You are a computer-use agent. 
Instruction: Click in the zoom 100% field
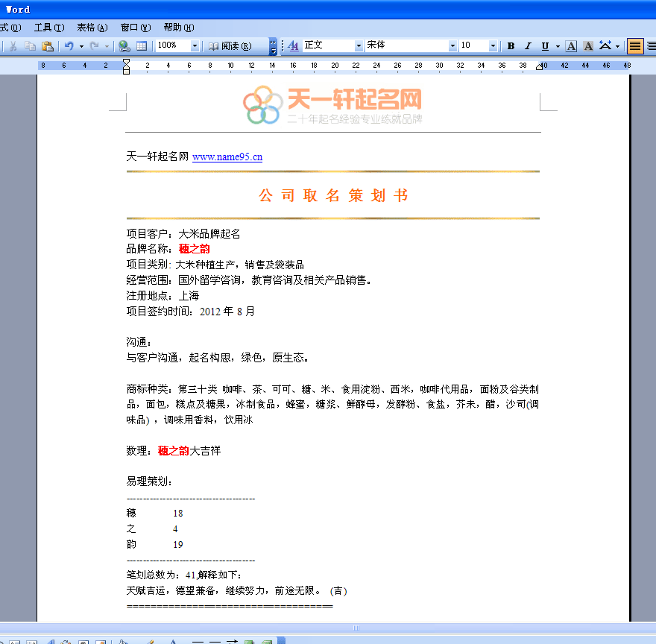(x=173, y=45)
